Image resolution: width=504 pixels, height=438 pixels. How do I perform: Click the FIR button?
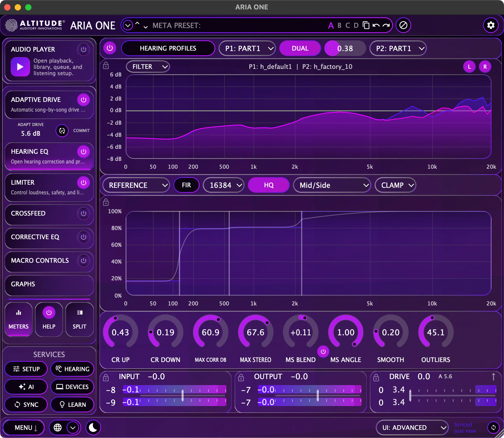[187, 185]
